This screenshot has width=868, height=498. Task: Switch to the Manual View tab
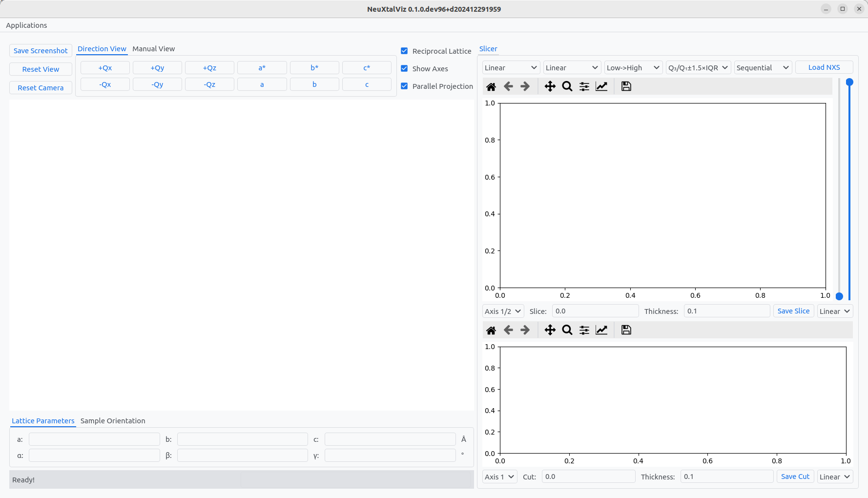(153, 49)
